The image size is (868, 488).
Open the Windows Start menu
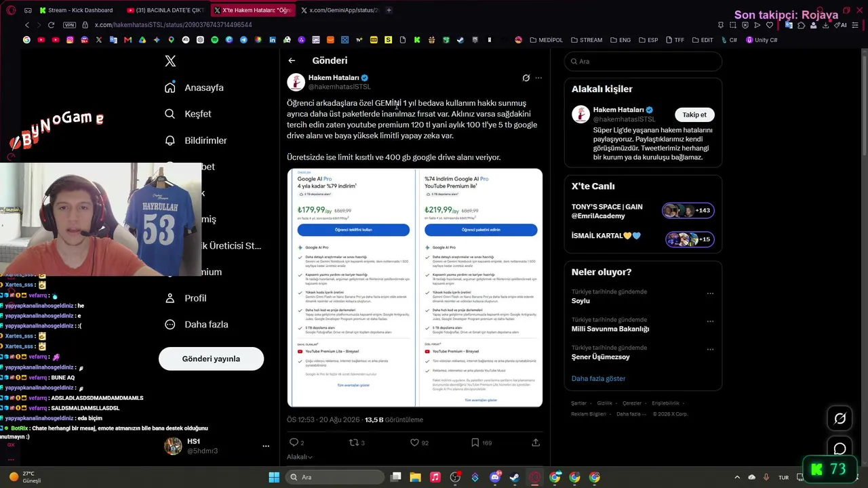coord(274,477)
